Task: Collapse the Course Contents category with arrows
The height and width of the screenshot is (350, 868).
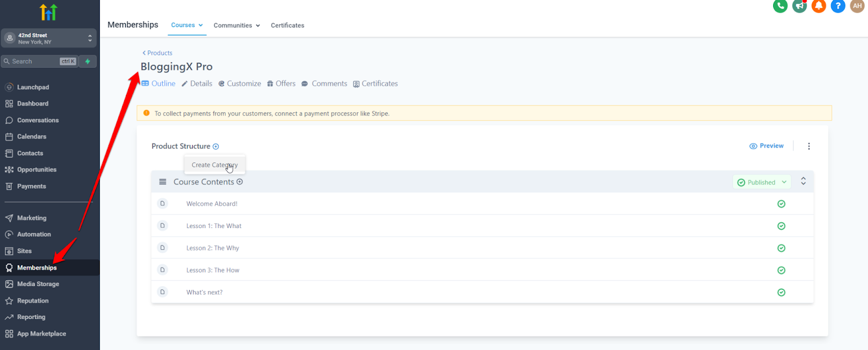Action: [803, 182]
